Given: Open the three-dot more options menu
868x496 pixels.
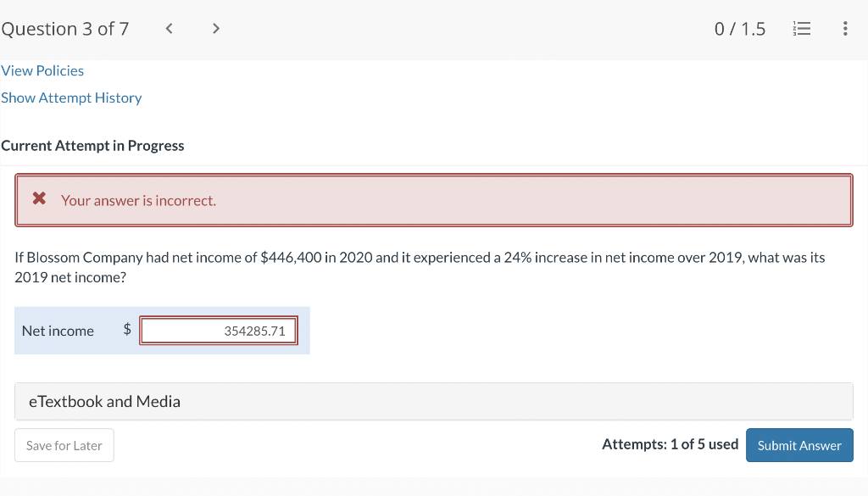Looking at the screenshot, I should click(844, 29).
